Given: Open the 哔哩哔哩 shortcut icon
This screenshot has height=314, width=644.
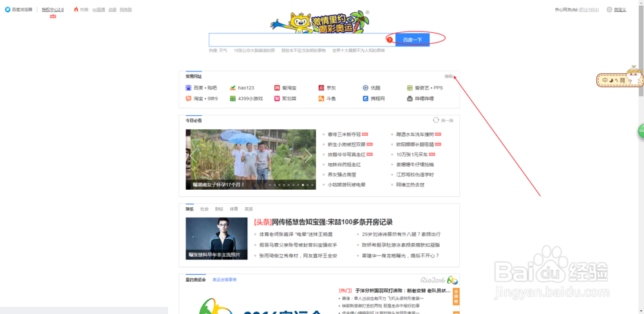Looking at the screenshot, I should click(410, 98).
